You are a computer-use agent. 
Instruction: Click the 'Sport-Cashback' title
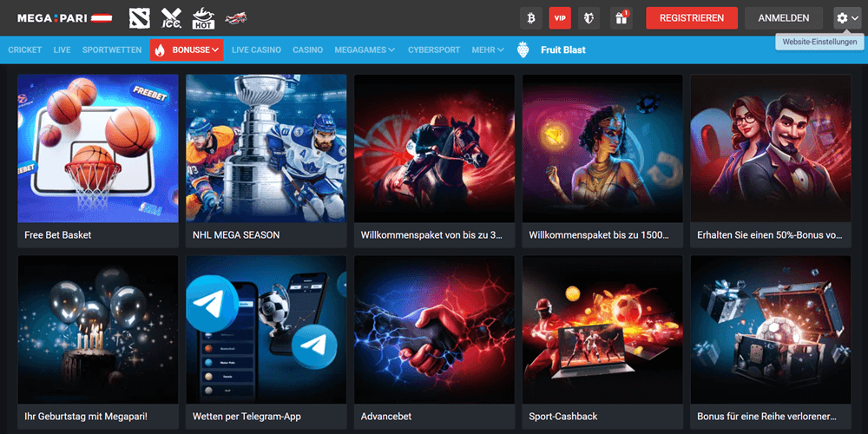click(x=563, y=417)
